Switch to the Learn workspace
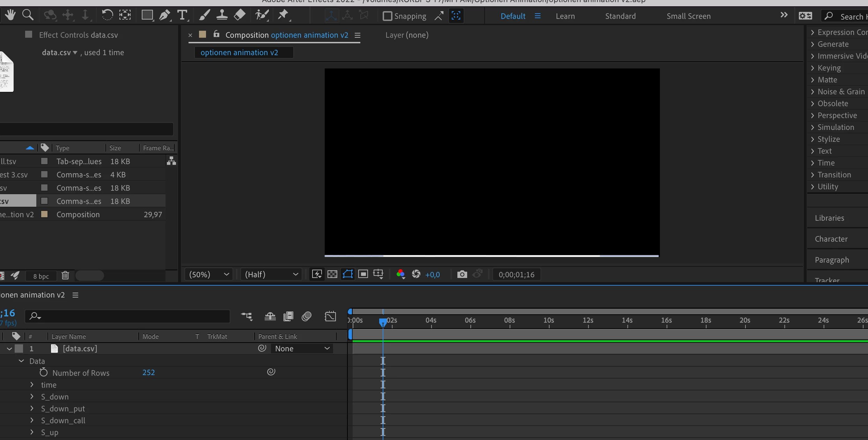Screen dimensions: 868x440 pyautogui.click(x=565, y=16)
